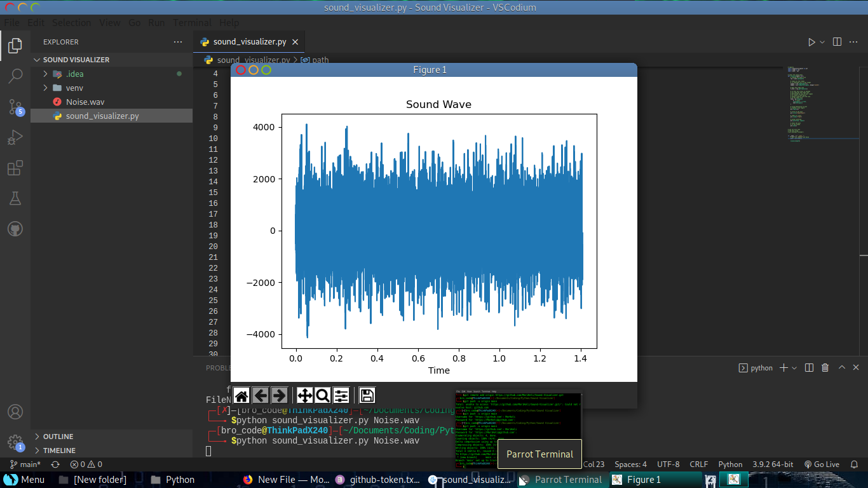
Task: Click the Back arrow in Figure toolbar
Action: click(x=261, y=396)
